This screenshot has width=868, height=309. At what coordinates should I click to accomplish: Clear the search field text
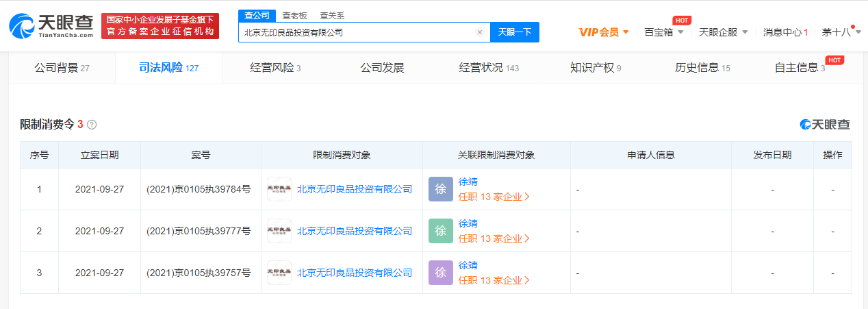[479, 32]
